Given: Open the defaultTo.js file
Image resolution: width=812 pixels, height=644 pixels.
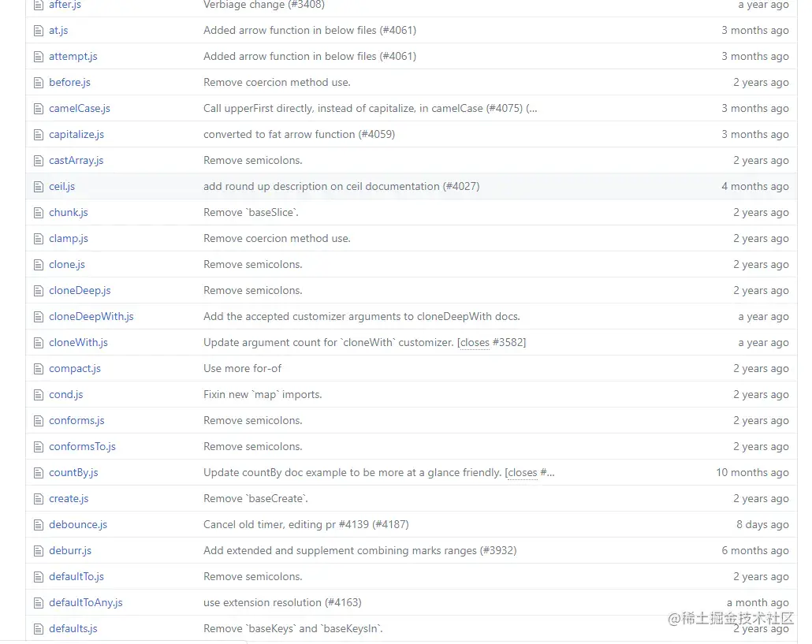Looking at the screenshot, I should (x=76, y=577).
